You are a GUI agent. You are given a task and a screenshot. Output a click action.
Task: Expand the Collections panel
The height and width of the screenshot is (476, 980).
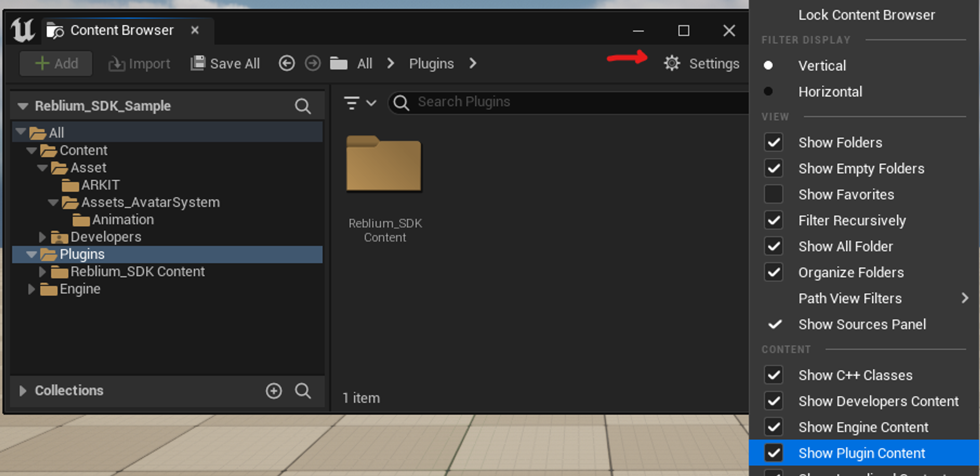pyautogui.click(x=23, y=391)
